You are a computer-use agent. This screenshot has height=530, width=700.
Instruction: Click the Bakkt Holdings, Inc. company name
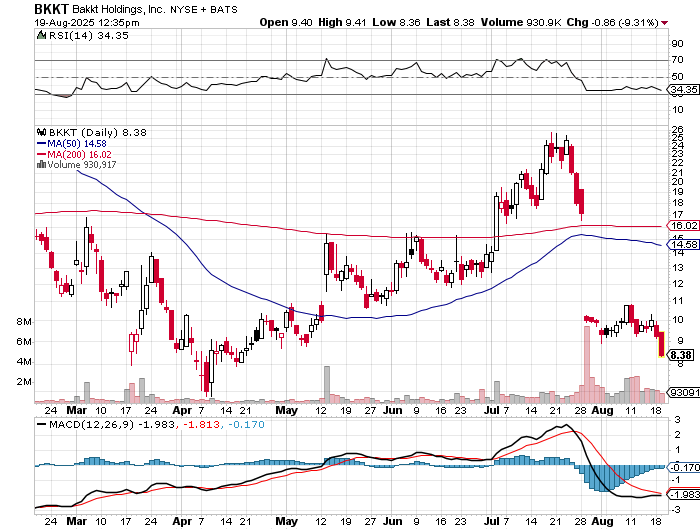tap(118, 9)
